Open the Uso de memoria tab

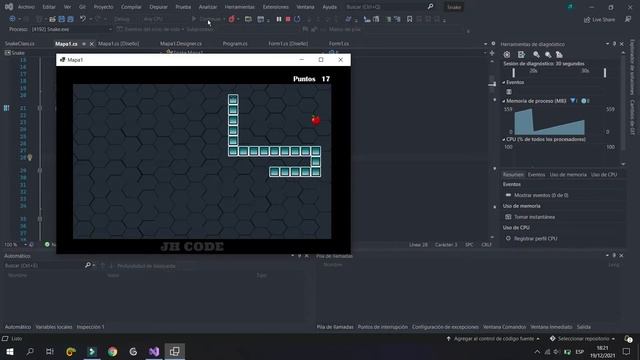coord(568,175)
